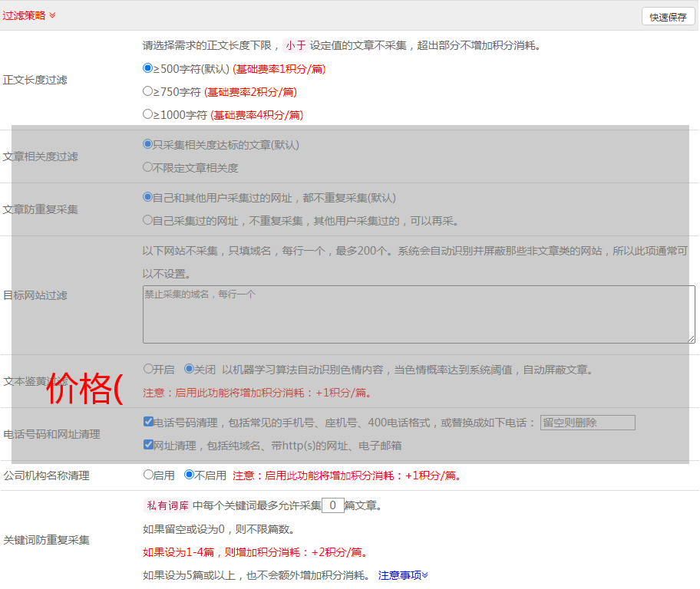Click the 快速保存 button

click(668, 17)
